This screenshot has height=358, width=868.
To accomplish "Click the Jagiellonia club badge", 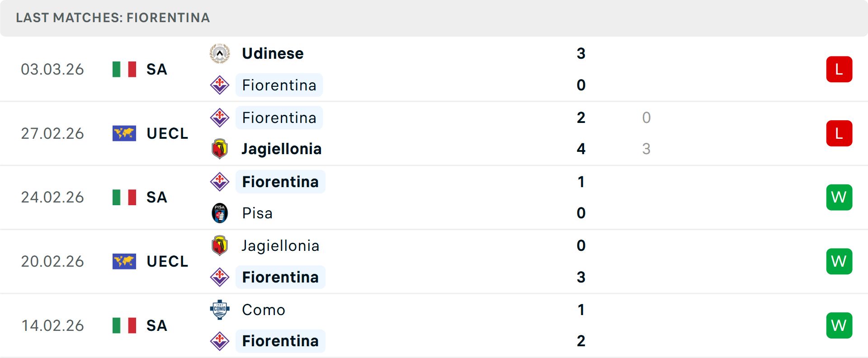I will [x=220, y=149].
